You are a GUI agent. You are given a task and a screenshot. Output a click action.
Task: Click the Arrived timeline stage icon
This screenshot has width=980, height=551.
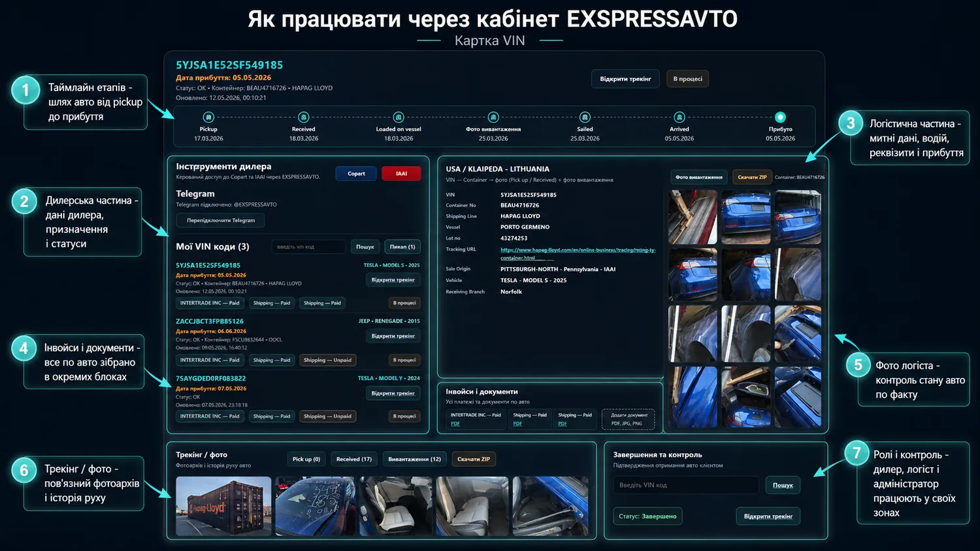679,118
